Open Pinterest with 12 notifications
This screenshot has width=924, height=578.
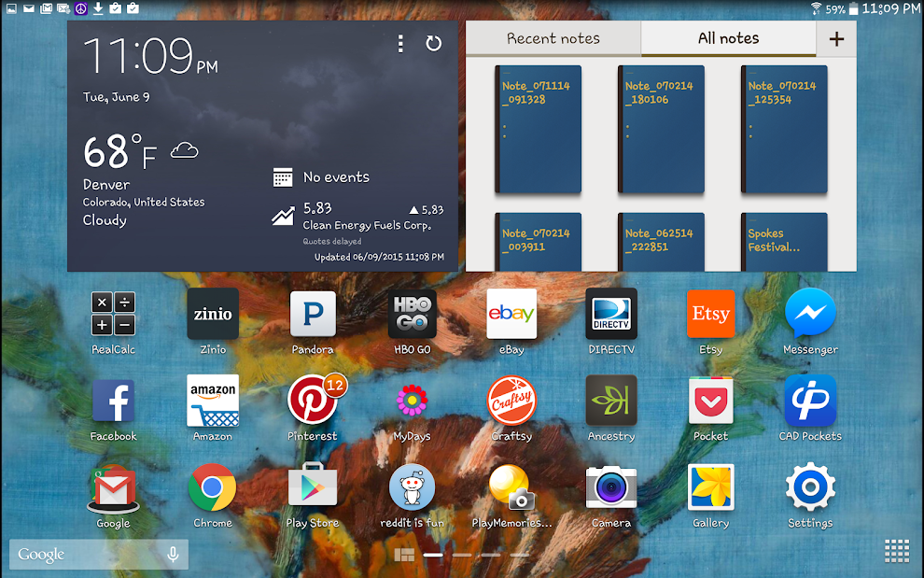pos(313,401)
